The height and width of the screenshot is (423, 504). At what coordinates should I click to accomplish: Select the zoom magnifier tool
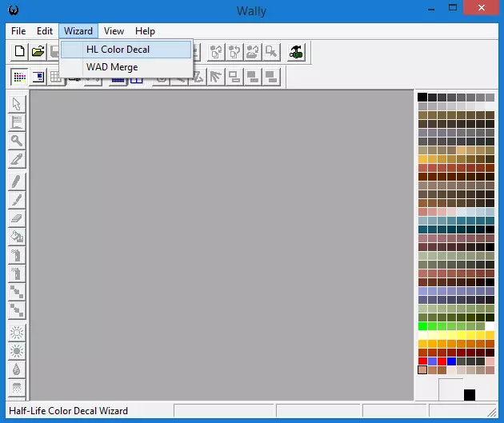(x=17, y=141)
